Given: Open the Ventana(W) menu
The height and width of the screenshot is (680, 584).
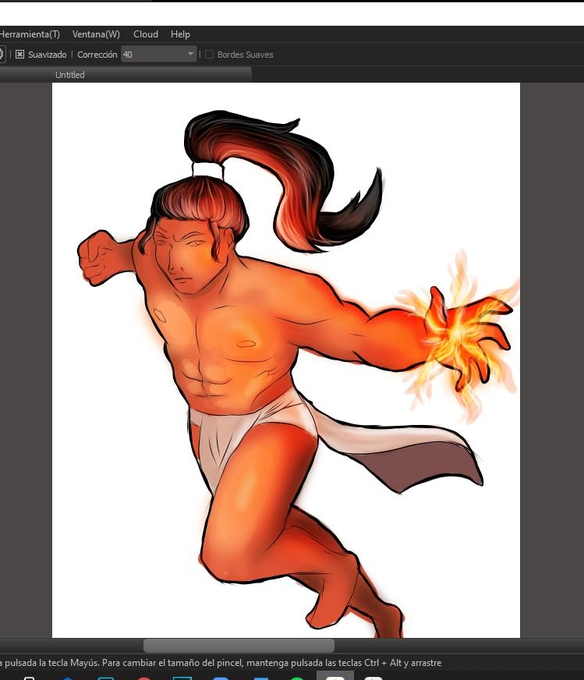Looking at the screenshot, I should (x=96, y=34).
